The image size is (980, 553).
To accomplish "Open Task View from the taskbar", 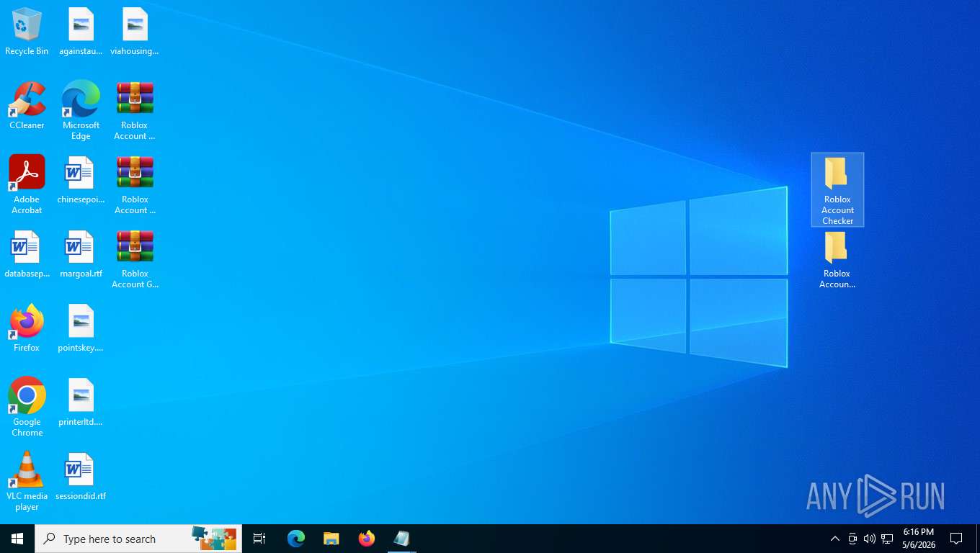I will tap(259, 539).
